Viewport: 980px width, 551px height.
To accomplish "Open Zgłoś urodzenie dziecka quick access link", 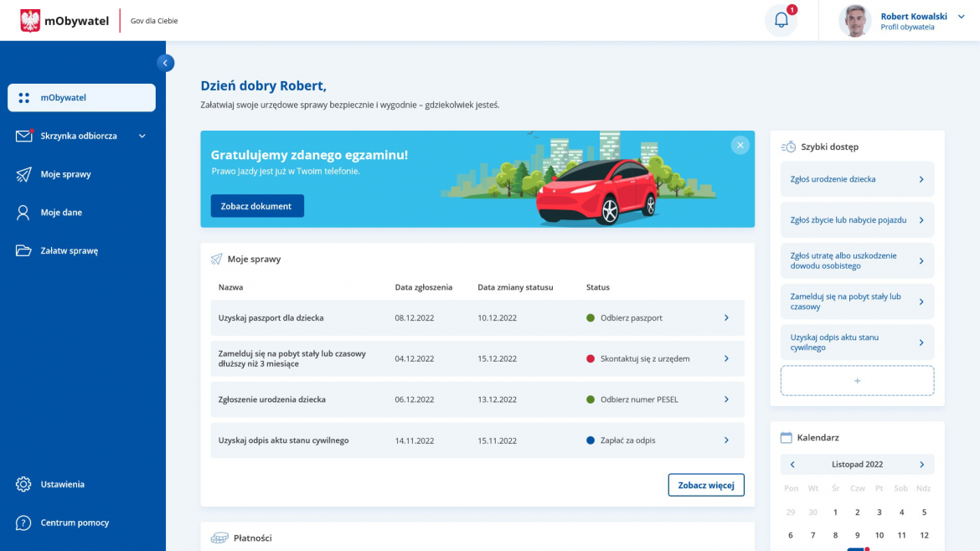I will coord(856,179).
